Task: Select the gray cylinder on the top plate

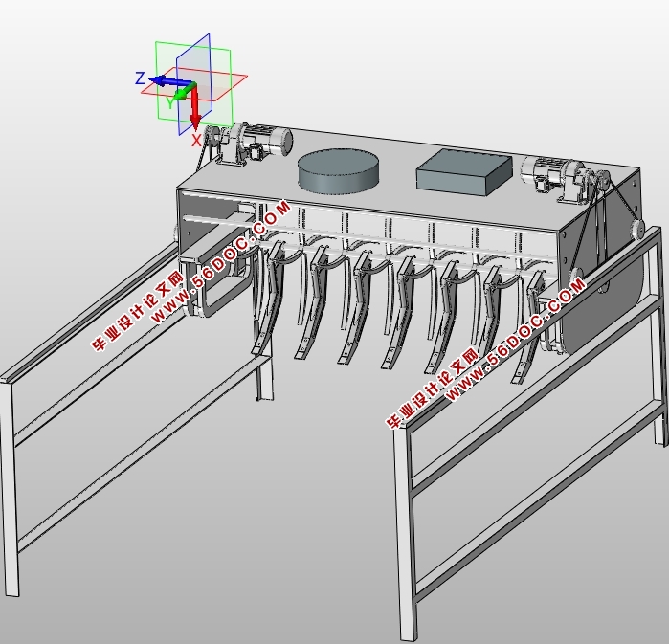Action: [x=338, y=171]
